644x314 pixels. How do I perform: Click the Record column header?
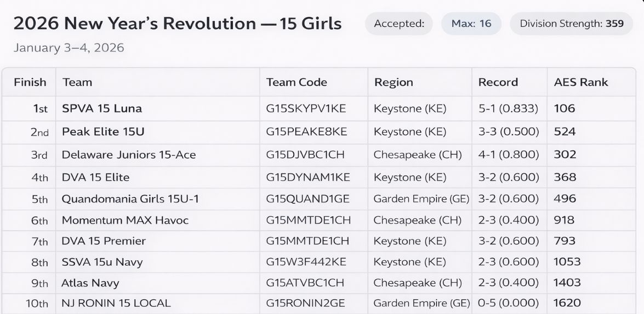[x=498, y=82]
